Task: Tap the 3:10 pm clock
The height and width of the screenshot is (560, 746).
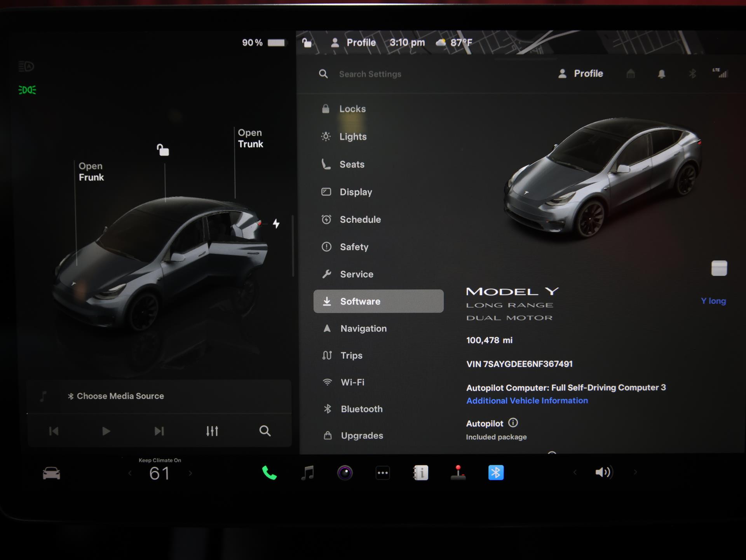Action: (x=407, y=42)
